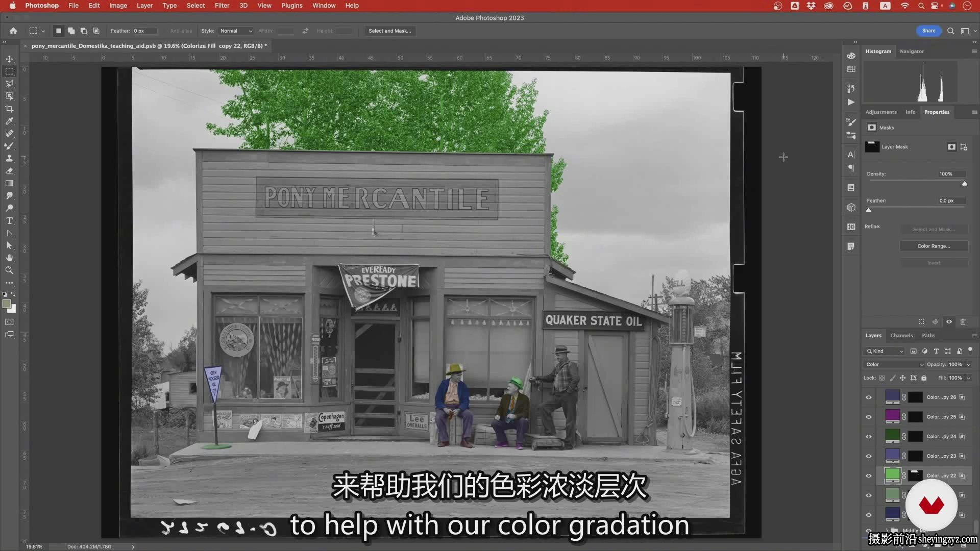Toggle layer filtering on/off switch

point(970,350)
